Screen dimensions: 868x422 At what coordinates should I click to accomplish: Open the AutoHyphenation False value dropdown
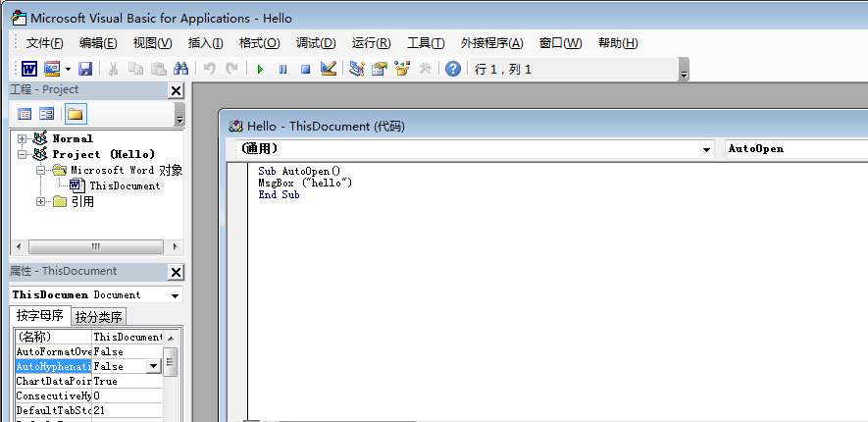[153, 366]
